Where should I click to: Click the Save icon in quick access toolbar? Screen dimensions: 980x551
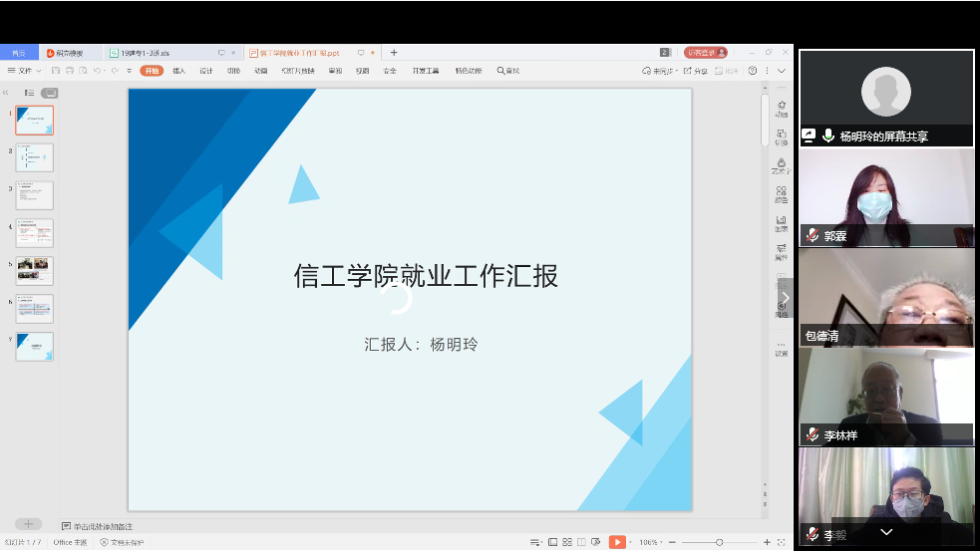point(56,71)
